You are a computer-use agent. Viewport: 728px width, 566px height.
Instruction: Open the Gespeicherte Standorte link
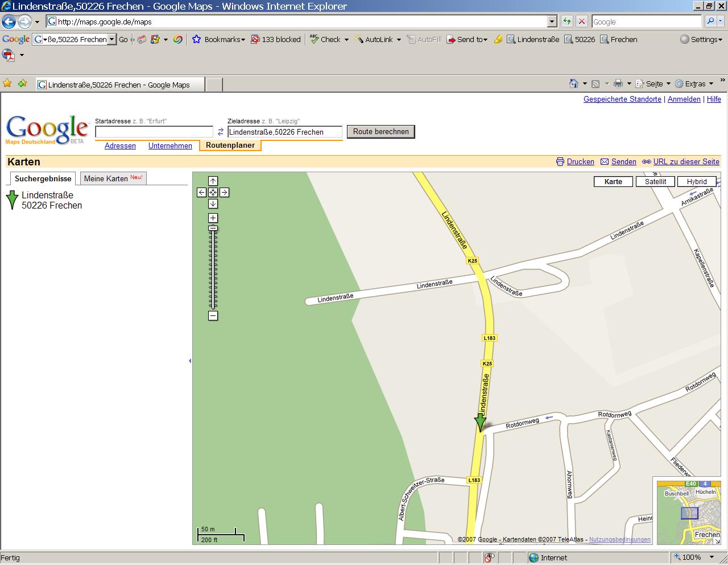pyautogui.click(x=622, y=99)
